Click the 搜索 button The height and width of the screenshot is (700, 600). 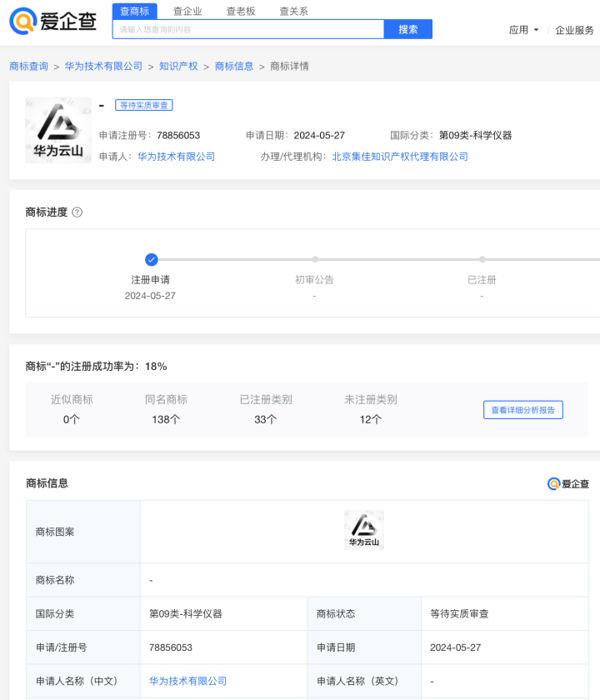pyautogui.click(x=408, y=29)
